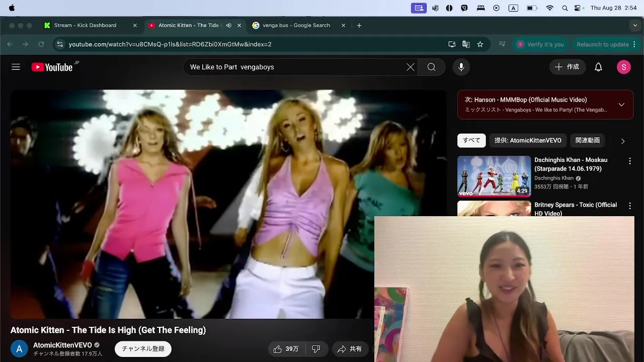
Task: Click the menu bar date and time
Action: [x=613, y=8]
